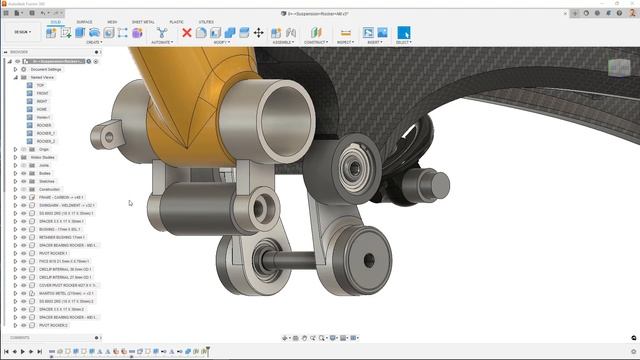Click the New Component icon

coord(51,33)
